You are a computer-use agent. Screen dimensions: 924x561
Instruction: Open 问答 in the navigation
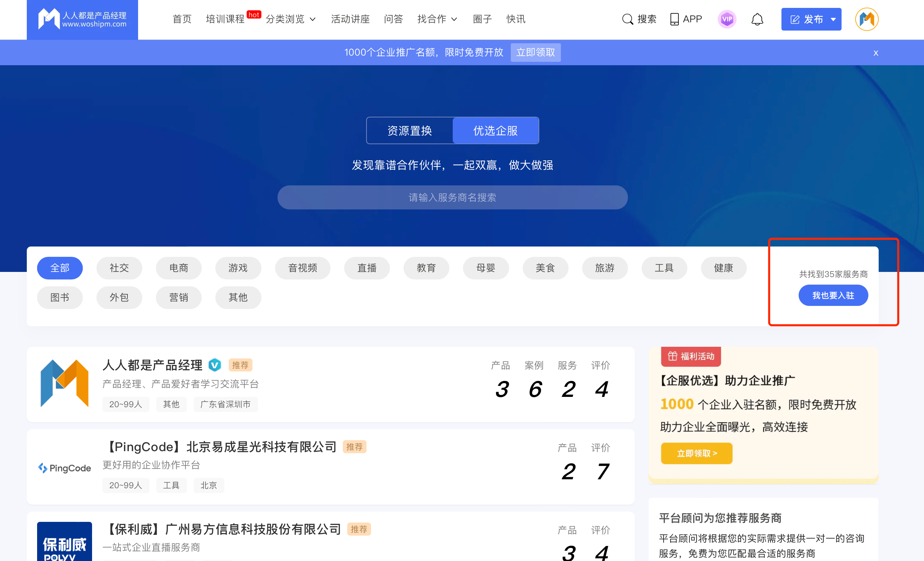click(x=393, y=19)
